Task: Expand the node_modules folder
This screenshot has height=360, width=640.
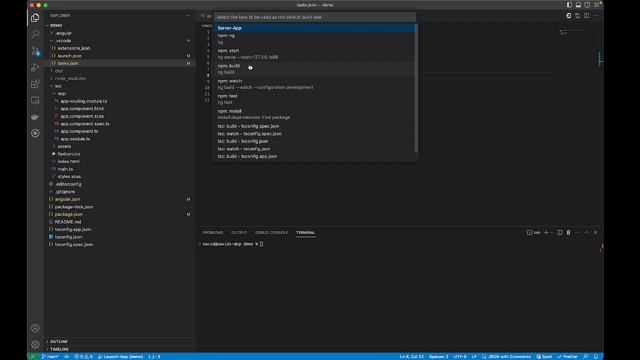Action: tap(70, 78)
